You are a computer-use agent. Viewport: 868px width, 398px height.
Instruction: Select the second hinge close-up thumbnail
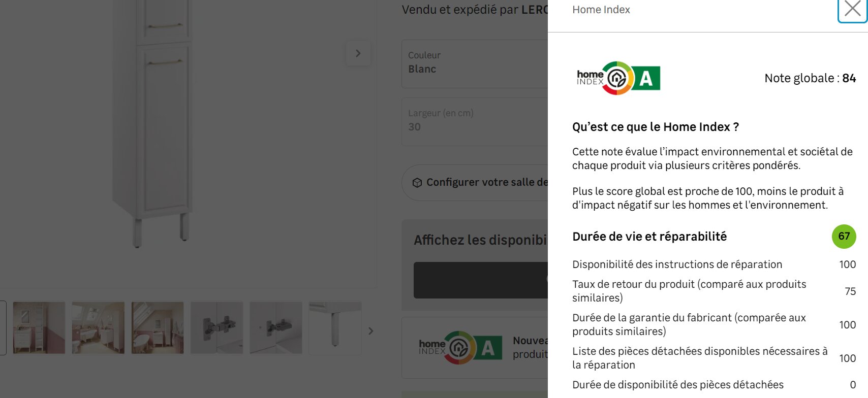pyautogui.click(x=276, y=328)
